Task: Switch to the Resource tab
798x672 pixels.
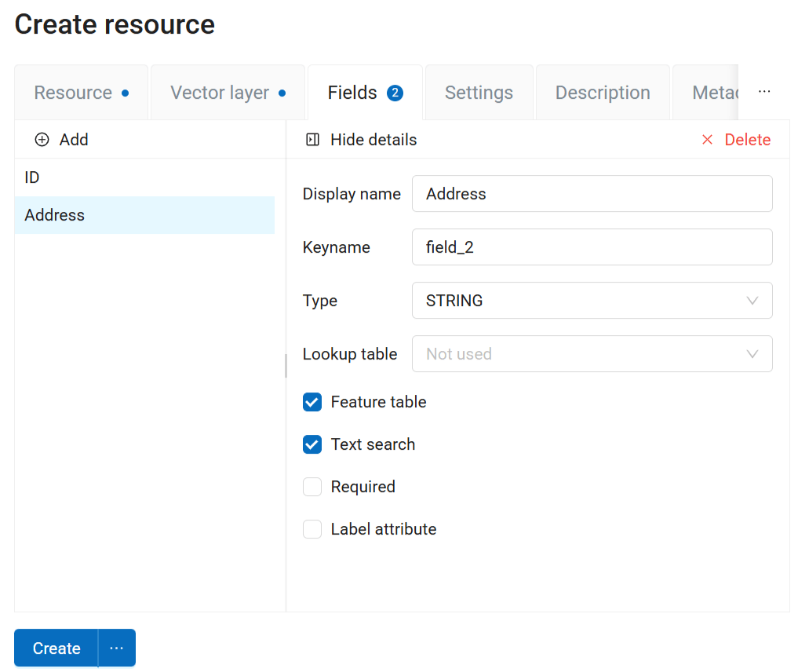Action: point(82,93)
